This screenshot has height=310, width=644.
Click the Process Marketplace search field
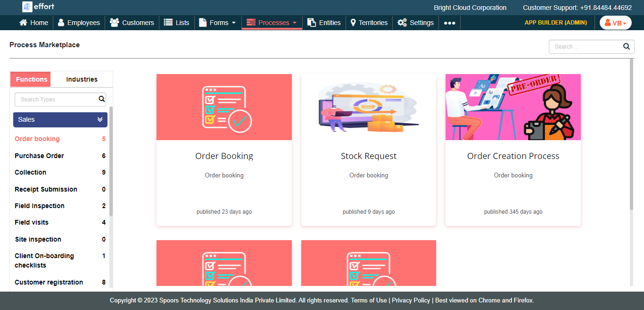pyautogui.click(x=585, y=47)
